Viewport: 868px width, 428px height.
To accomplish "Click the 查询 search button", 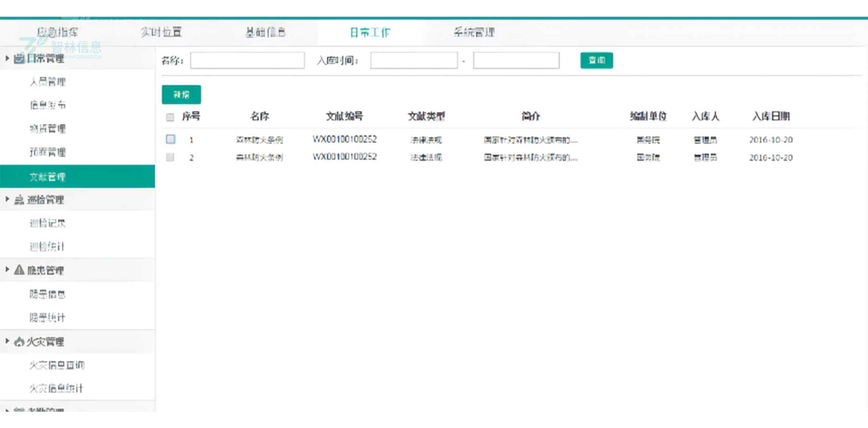I will (597, 60).
